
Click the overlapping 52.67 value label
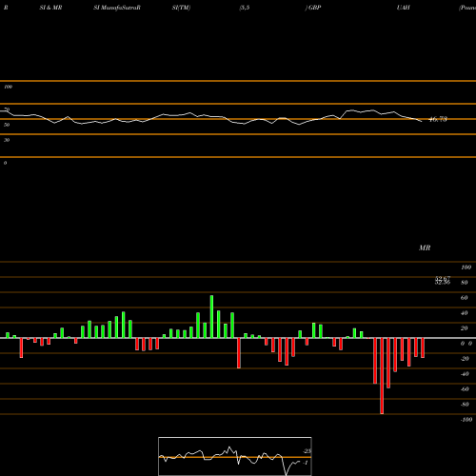[x=443, y=279]
